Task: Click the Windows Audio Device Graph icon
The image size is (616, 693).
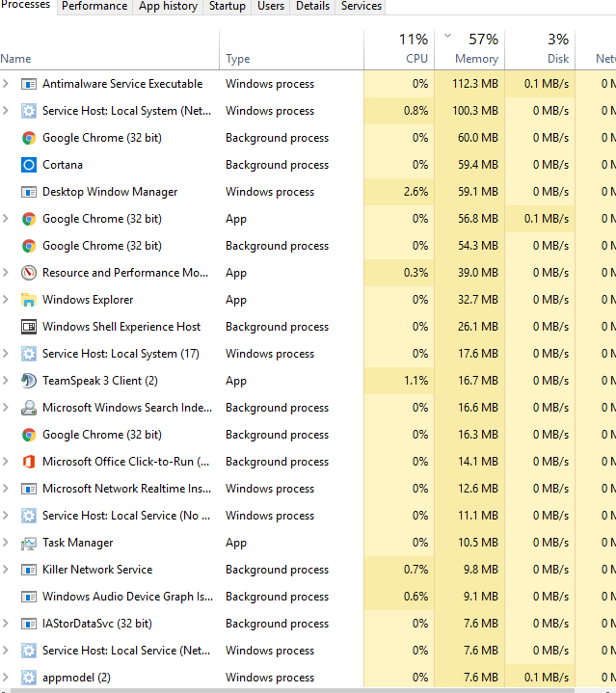Action: pos(29,597)
